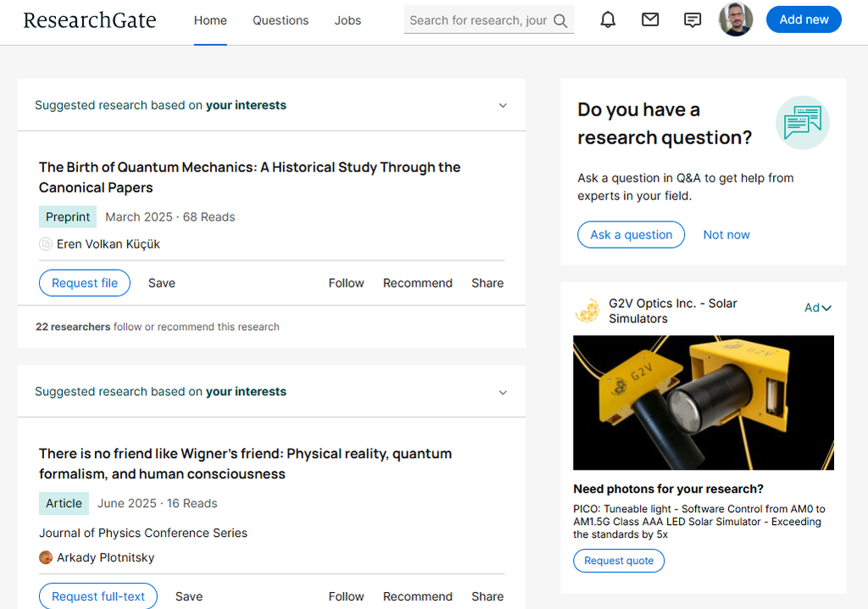Open the Ad options dropdown
Screen dimensions: 868x609
(817, 308)
